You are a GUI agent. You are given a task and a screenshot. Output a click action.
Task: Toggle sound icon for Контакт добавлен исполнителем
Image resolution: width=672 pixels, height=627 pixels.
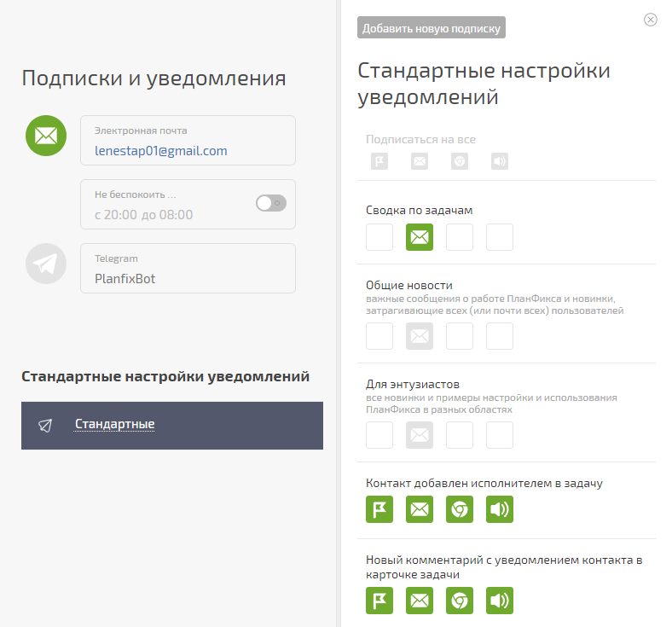coord(499,509)
